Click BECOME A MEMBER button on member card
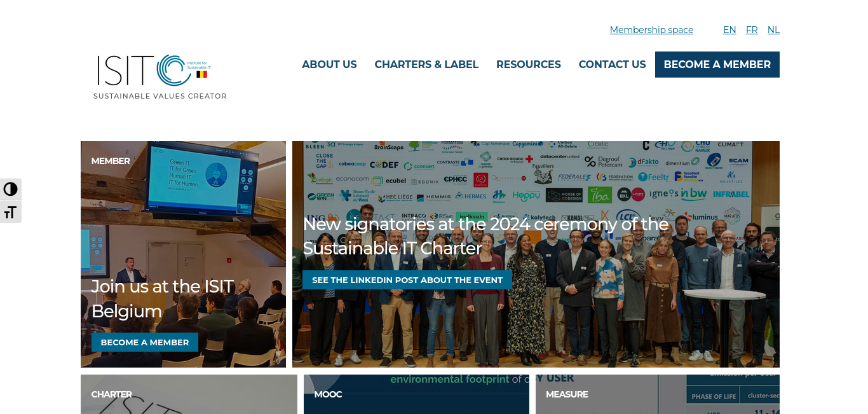Screen dimensions: 868x414 point(145,342)
